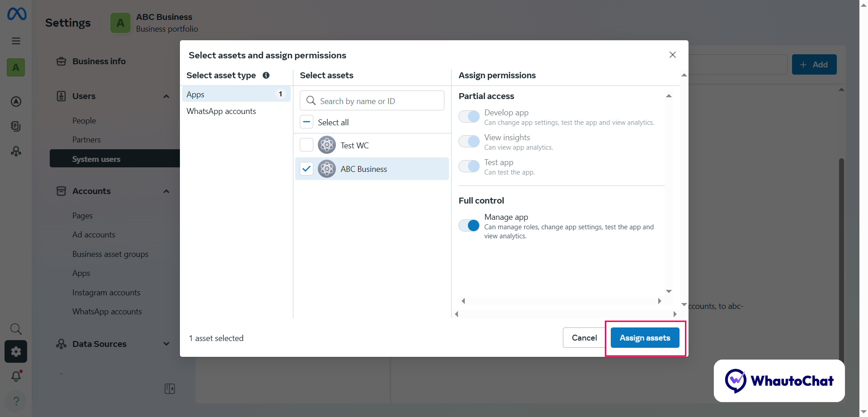Image resolution: width=868 pixels, height=417 pixels.
Task: Click the search magnifier in the left sidebar
Action: point(16,329)
